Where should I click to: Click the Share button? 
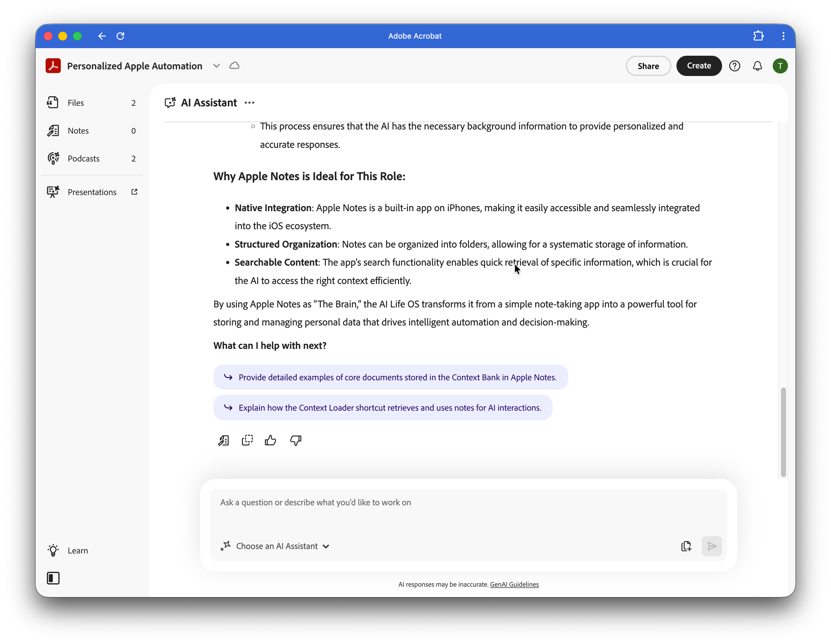(x=648, y=66)
